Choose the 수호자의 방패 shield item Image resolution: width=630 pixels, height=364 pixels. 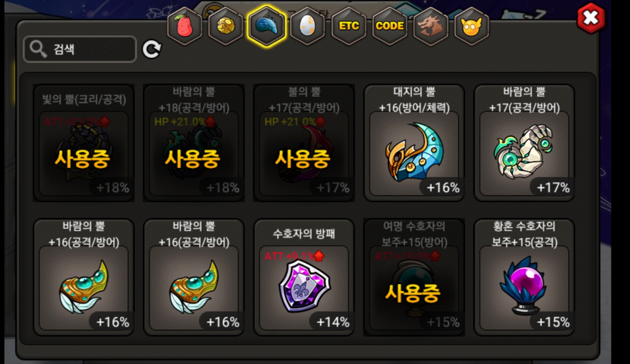point(304,277)
